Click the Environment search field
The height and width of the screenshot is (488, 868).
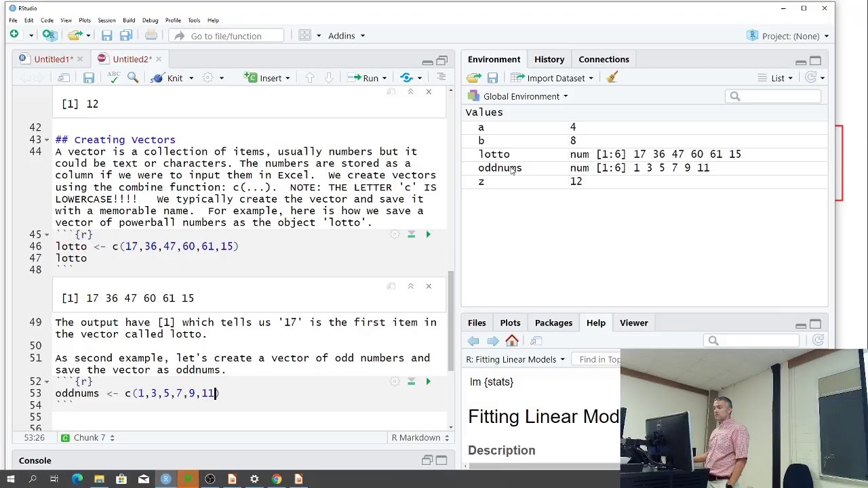(773, 96)
